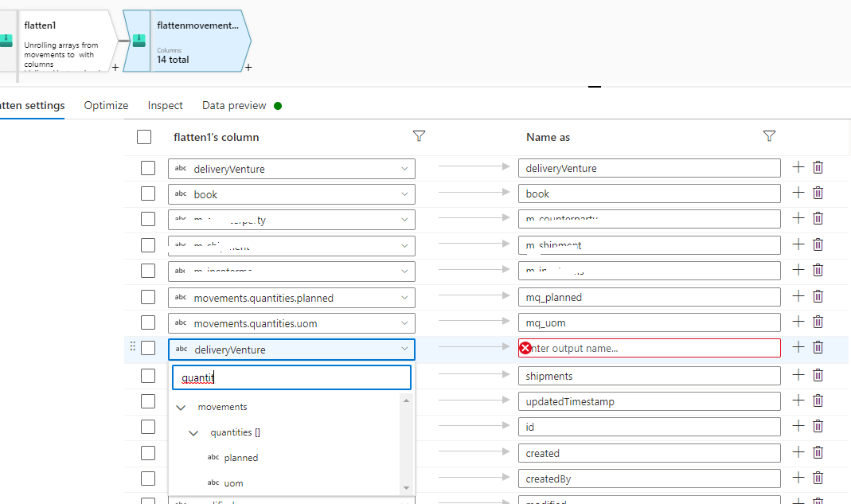
Task: Delete the id mapping row
Action: click(818, 426)
